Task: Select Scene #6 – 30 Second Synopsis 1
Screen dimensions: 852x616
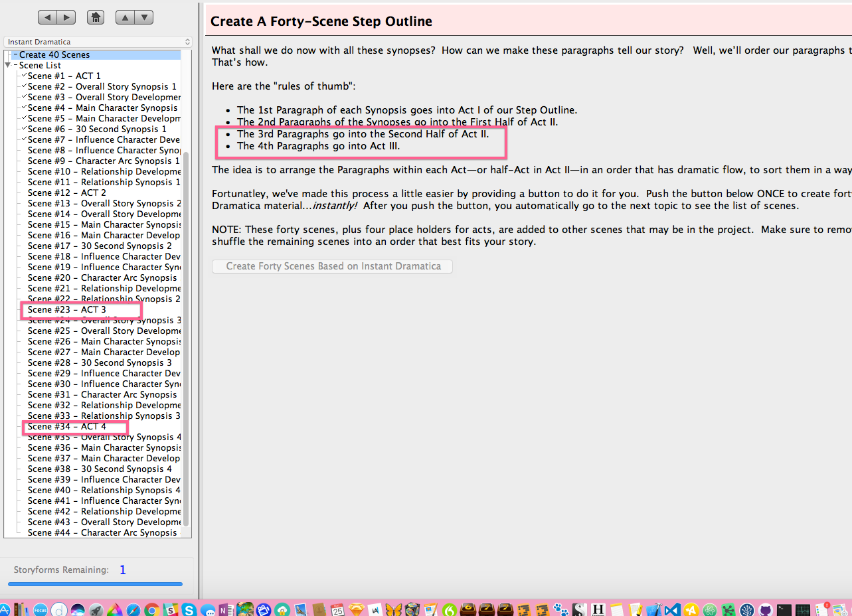Action: 97,129
